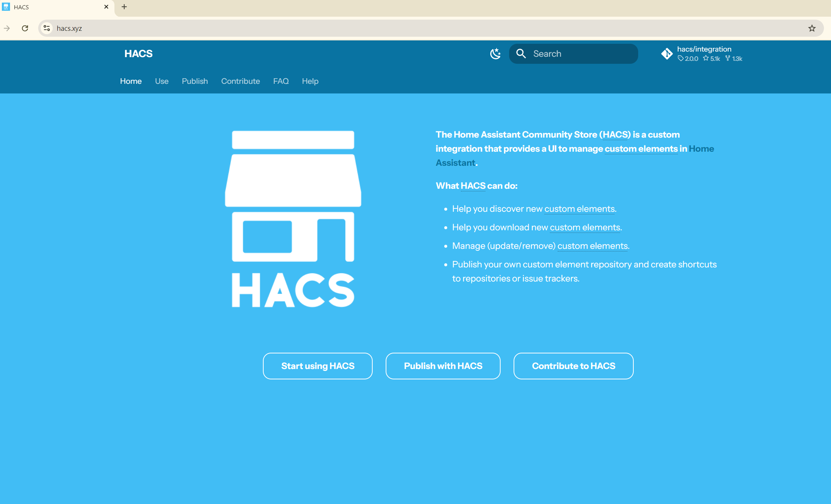This screenshot has width=831, height=504.
Task: Open the Contribute navigation tab
Action: (241, 81)
